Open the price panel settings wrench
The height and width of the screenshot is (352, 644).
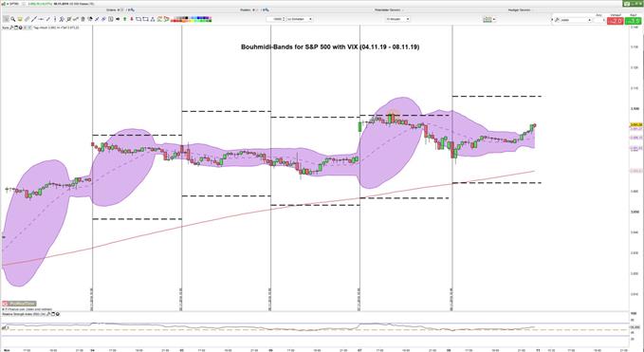click(x=11, y=28)
